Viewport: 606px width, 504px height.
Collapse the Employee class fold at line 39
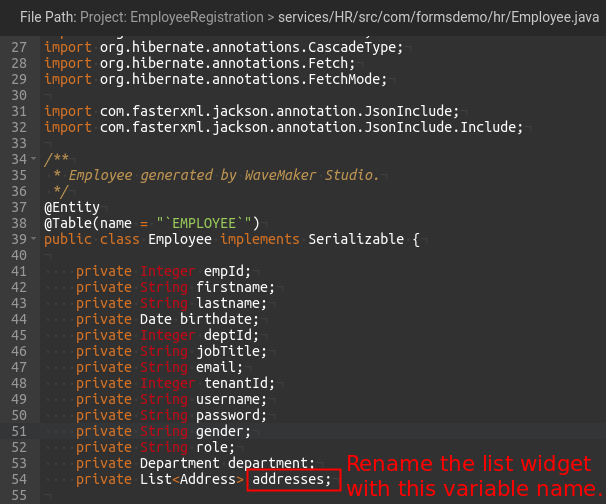pos(36,239)
